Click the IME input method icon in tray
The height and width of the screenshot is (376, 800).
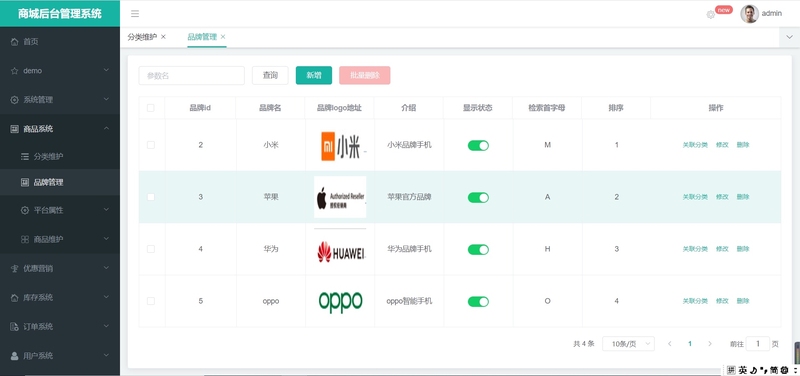[x=731, y=370]
